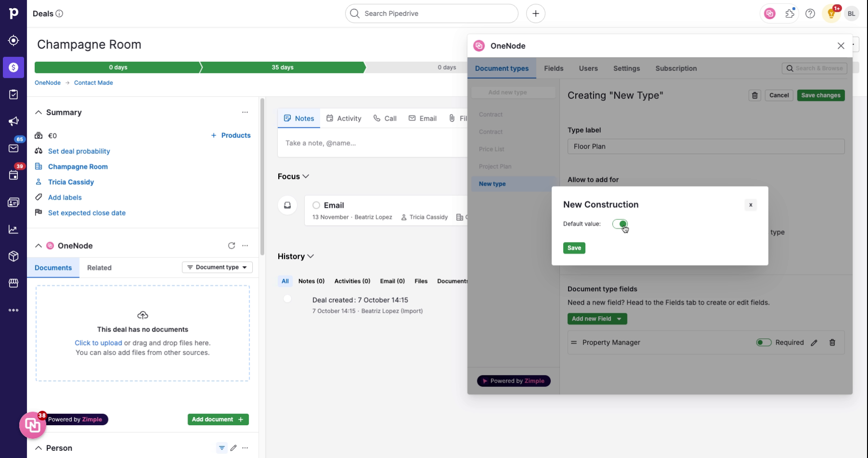The width and height of the screenshot is (868, 458).
Task: Click the first 0 days green stage
Action: (118, 67)
